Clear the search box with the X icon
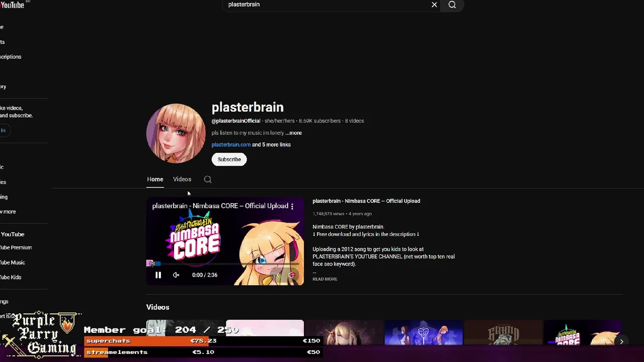Viewport: 644px width, 362px height. coord(434,5)
